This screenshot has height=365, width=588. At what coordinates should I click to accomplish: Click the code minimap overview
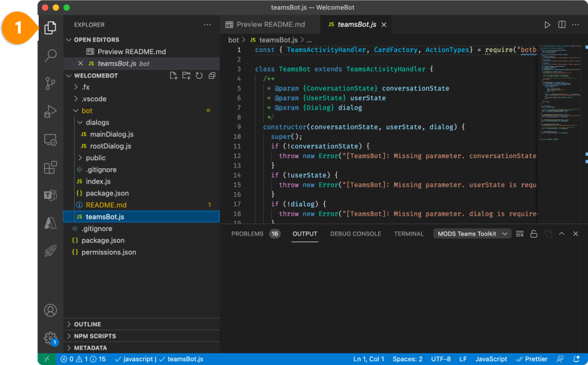pos(560,93)
